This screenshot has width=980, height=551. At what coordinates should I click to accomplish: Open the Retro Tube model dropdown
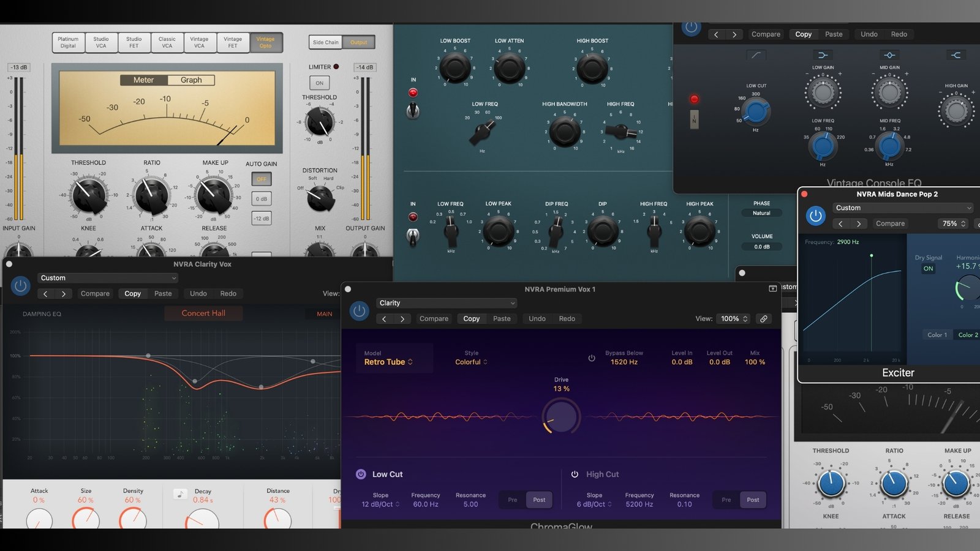point(388,362)
